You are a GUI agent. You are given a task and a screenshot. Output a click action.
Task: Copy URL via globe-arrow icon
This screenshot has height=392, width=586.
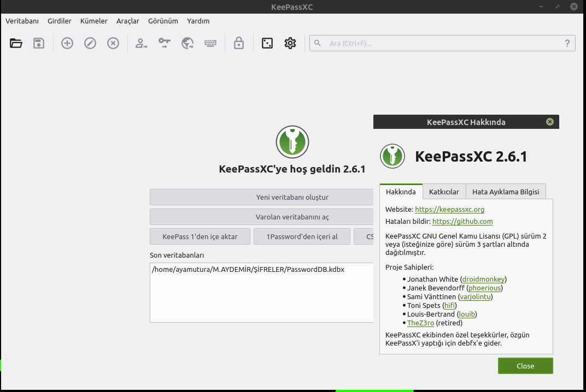pyautogui.click(x=187, y=43)
